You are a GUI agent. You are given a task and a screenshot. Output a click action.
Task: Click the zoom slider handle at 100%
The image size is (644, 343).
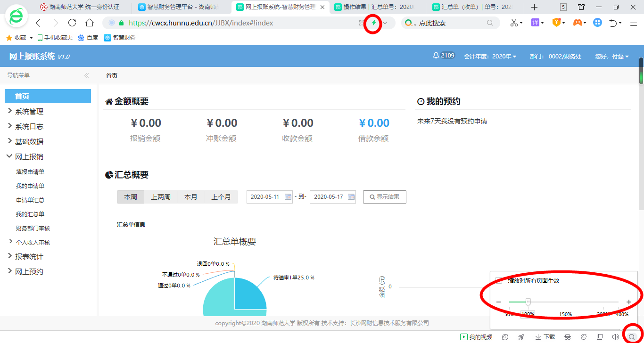(528, 302)
